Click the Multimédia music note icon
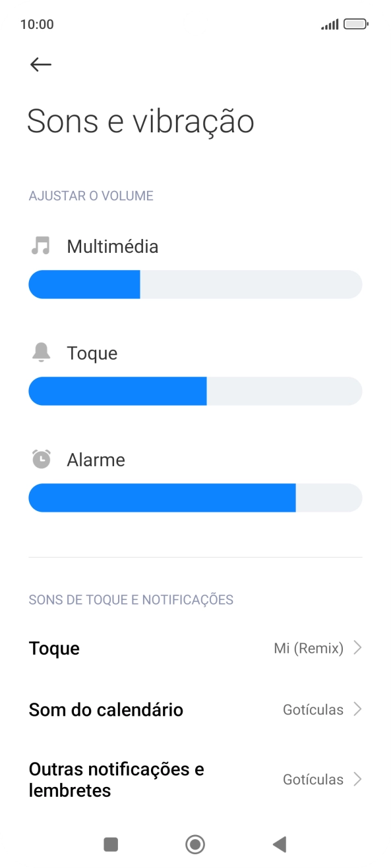 [42, 246]
